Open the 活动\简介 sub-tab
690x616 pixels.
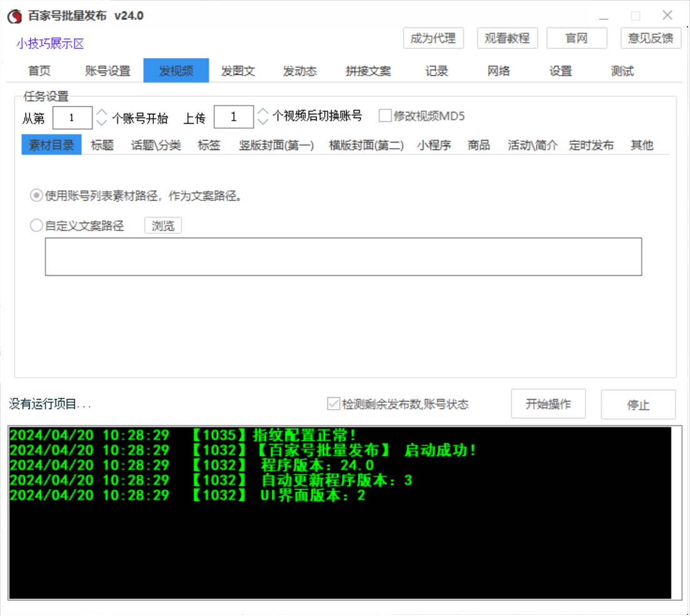pyautogui.click(x=532, y=145)
